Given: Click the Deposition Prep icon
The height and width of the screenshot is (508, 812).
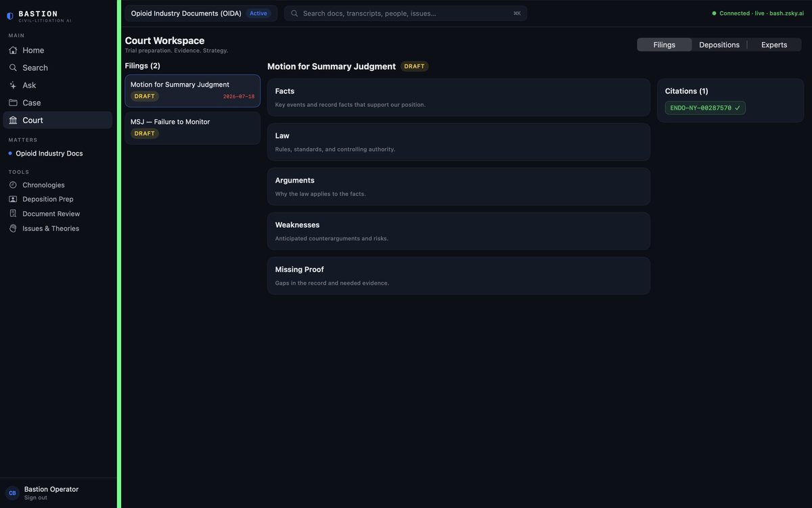Looking at the screenshot, I should (13, 199).
